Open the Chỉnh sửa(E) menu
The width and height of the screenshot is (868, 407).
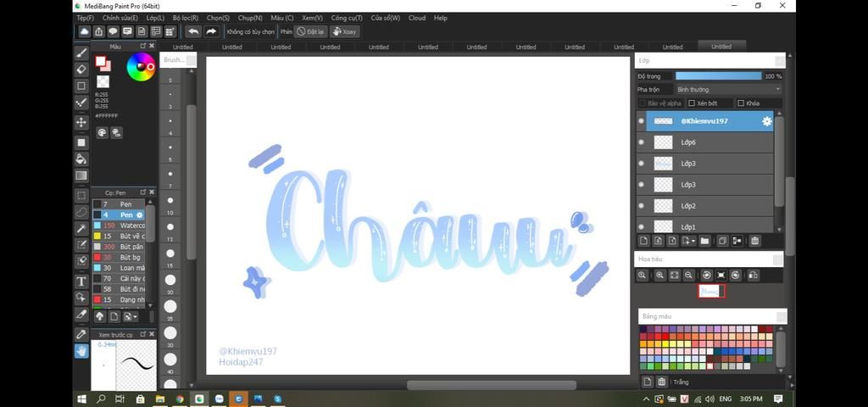[120, 18]
